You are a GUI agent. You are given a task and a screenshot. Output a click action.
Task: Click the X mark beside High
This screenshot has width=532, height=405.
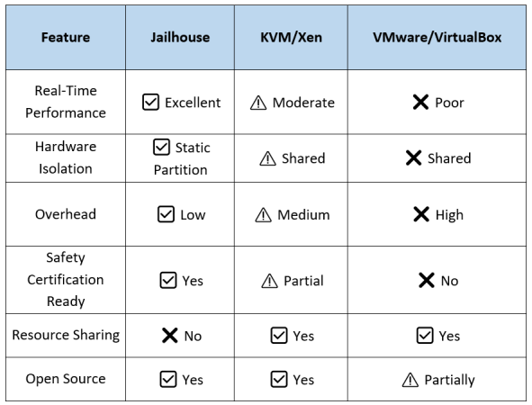421,214
